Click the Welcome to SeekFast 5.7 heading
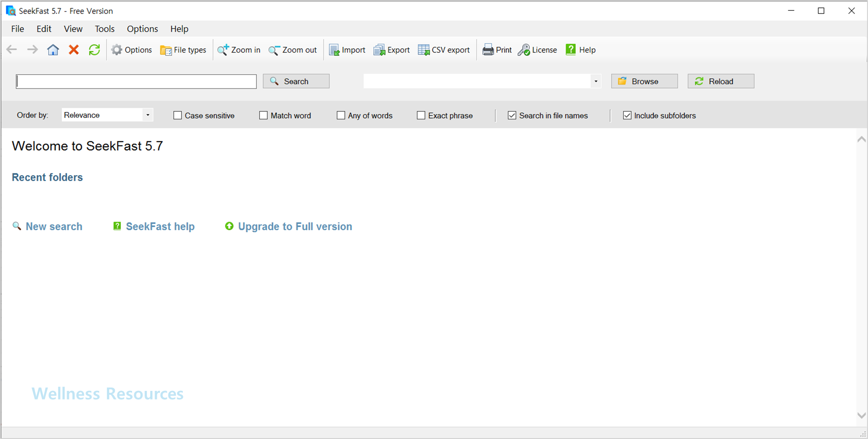 [x=87, y=146]
